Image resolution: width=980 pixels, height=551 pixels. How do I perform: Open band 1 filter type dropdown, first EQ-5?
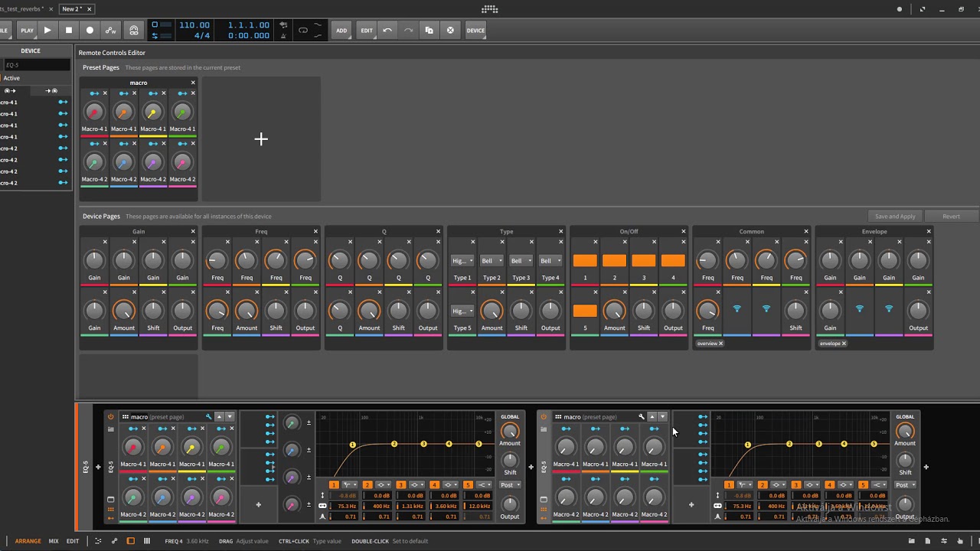(350, 485)
